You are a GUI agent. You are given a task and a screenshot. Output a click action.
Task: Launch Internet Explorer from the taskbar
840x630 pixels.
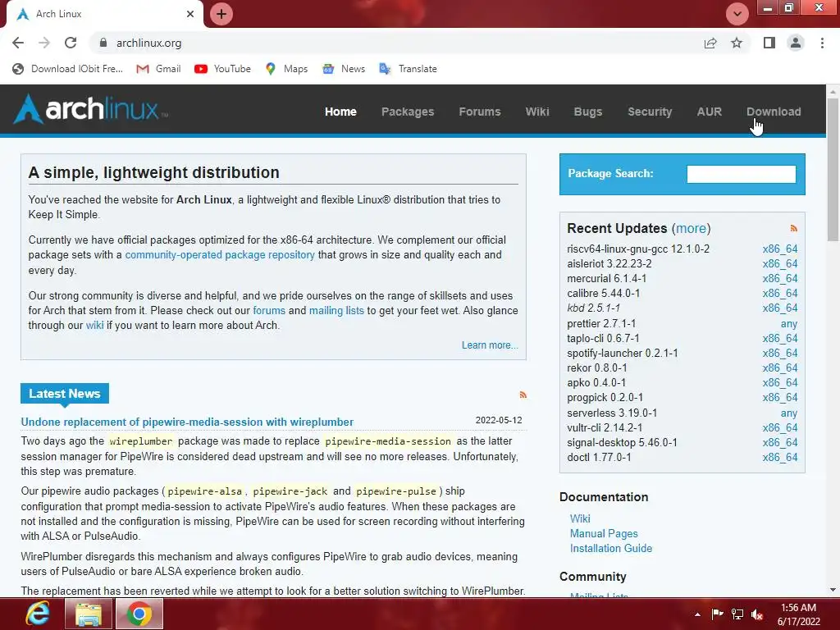[38, 614]
